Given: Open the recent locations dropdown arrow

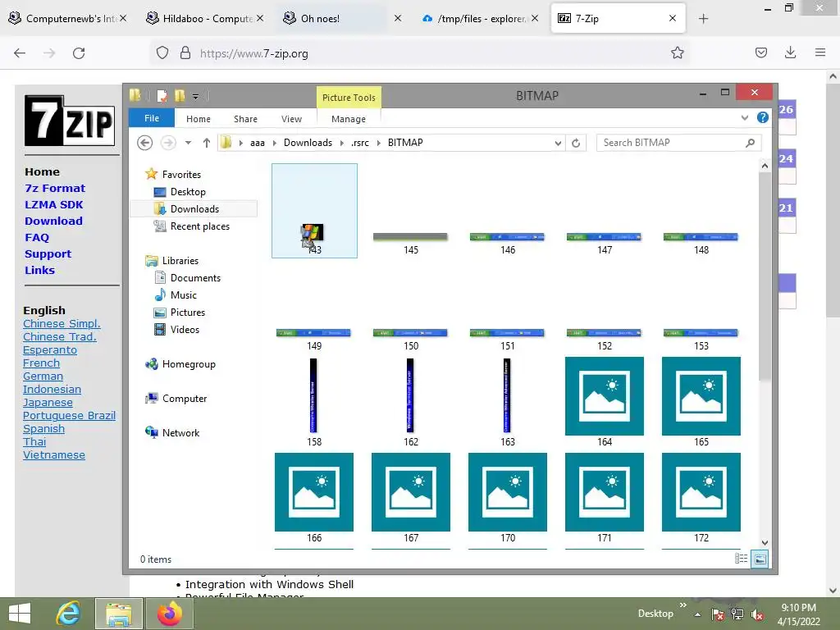Looking at the screenshot, I should (188, 143).
